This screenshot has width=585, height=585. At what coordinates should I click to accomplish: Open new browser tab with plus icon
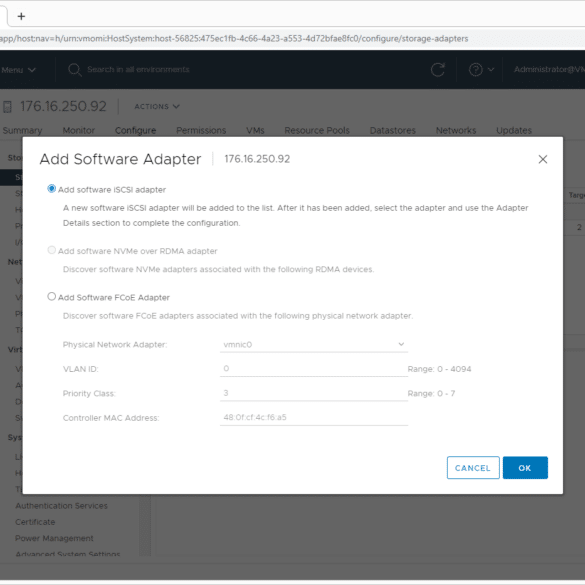click(21, 16)
